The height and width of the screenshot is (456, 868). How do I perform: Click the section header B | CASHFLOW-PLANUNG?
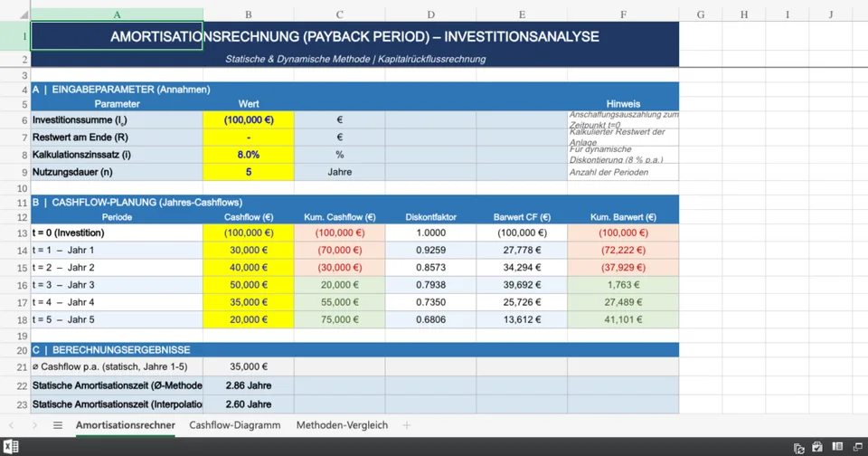(x=354, y=203)
